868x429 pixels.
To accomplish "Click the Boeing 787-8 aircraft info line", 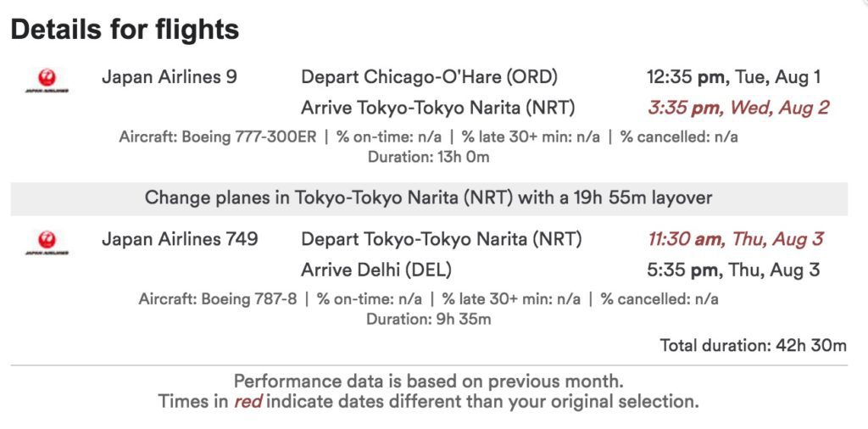I will click(428, 299).
